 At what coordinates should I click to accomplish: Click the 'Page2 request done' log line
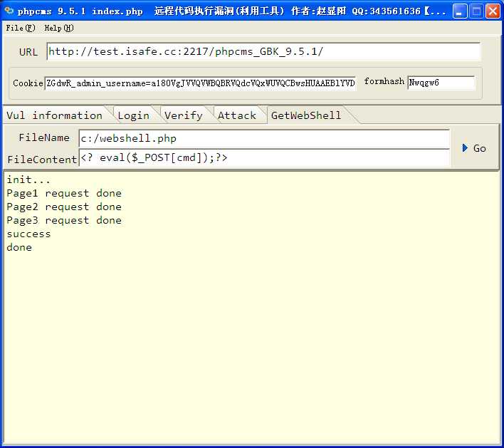coord(64,207)
